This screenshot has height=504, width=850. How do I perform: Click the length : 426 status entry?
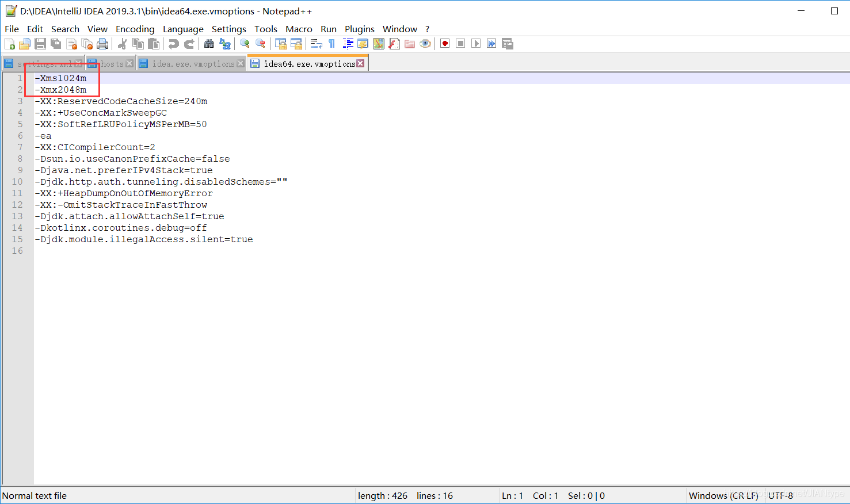pos(383,495)
